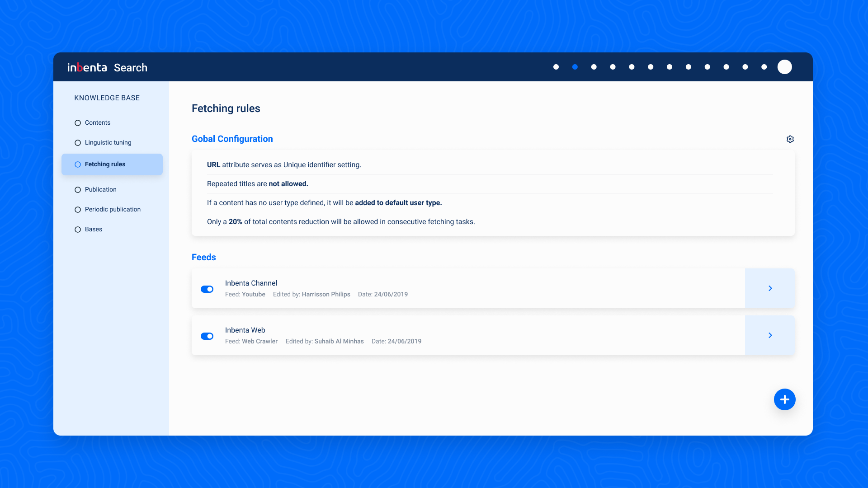Image resolution: width=868 pixels, height=488 pixels.
Task: Expand Inbenta Web feed with chevron arrow
Action: (x=770, y=335)
